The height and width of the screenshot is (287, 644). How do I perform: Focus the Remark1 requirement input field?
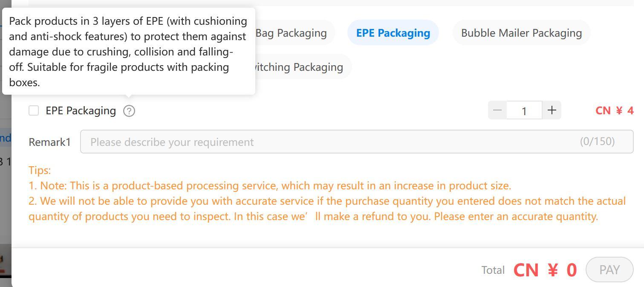pos(357,142)
